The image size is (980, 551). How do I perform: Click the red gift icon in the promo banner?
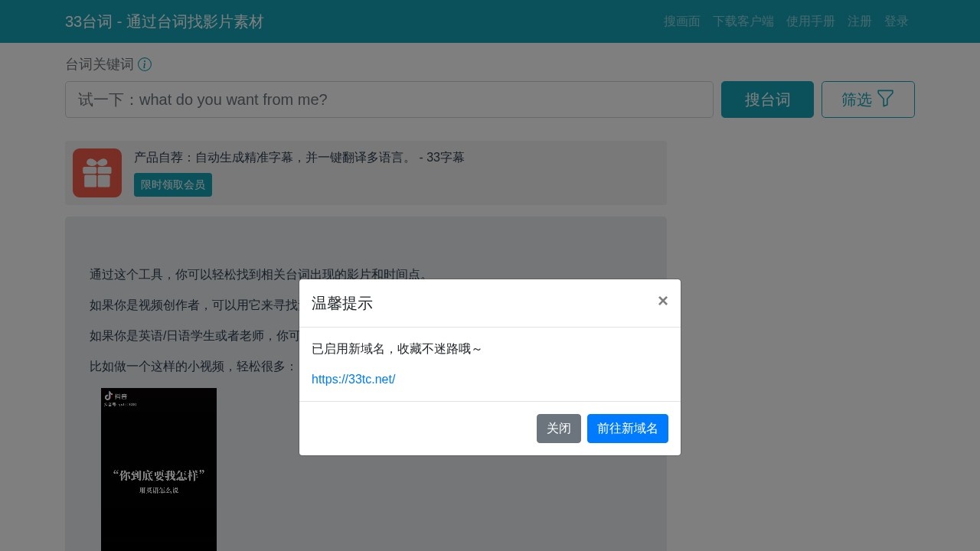[97, 173]
